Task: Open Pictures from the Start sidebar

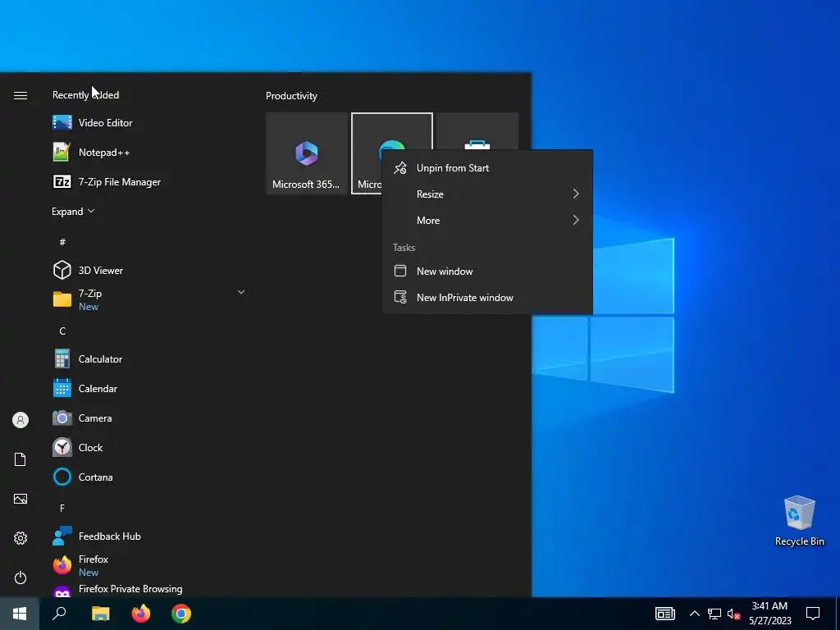Action: (x=21, y=499)
